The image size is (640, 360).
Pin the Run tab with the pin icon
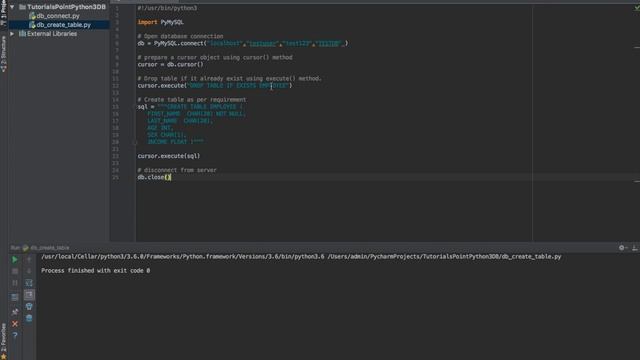(x=15, y=312)
